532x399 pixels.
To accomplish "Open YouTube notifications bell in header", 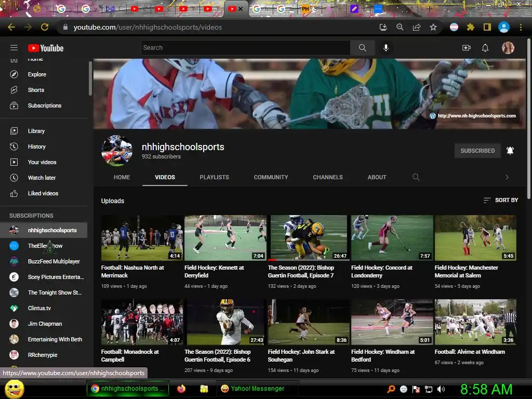I will (x=485, y=48).
